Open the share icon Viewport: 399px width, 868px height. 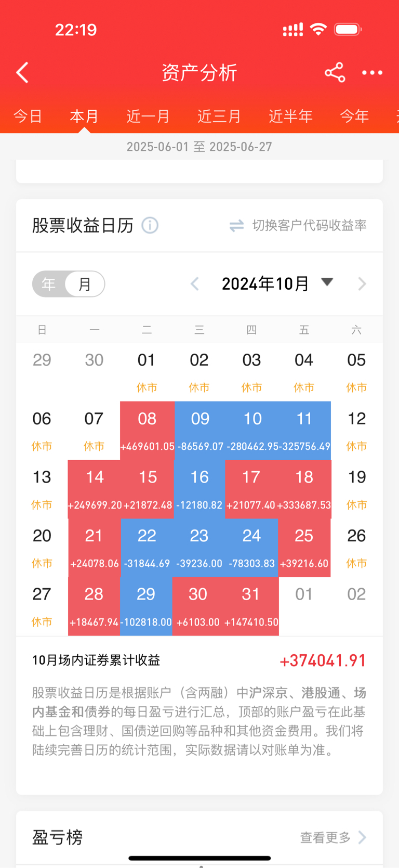pos(335,72)
